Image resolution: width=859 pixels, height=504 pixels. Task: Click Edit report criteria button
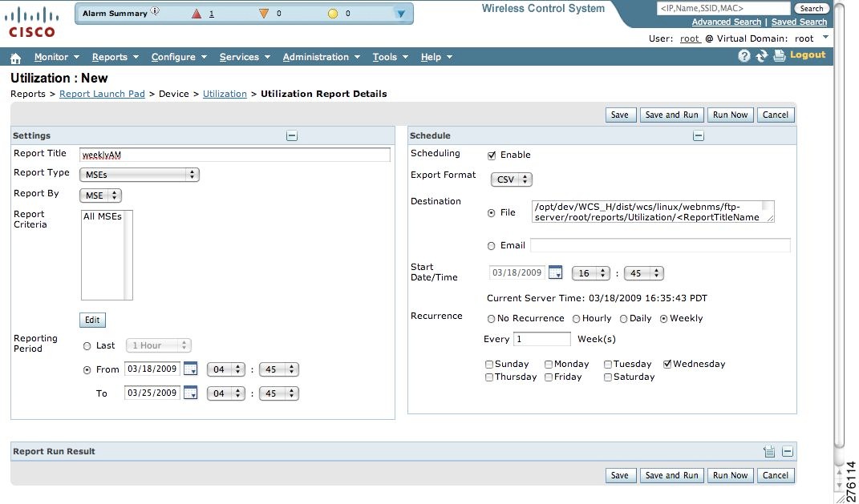pos(92,321)
